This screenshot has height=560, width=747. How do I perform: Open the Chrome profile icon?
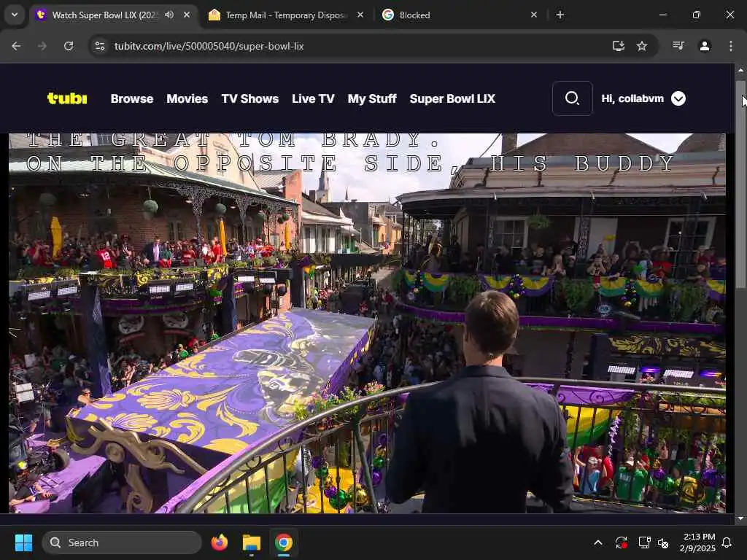point(705,46)
